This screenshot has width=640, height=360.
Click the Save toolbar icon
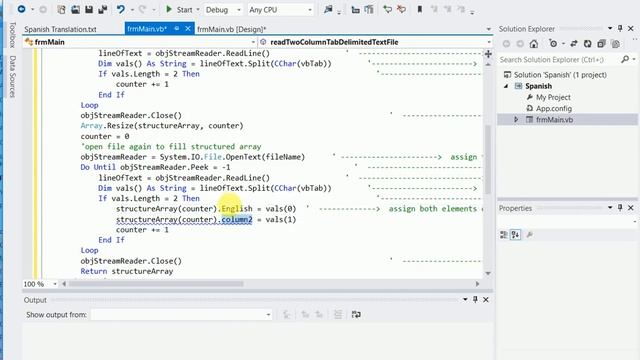(x=89, y=9)
